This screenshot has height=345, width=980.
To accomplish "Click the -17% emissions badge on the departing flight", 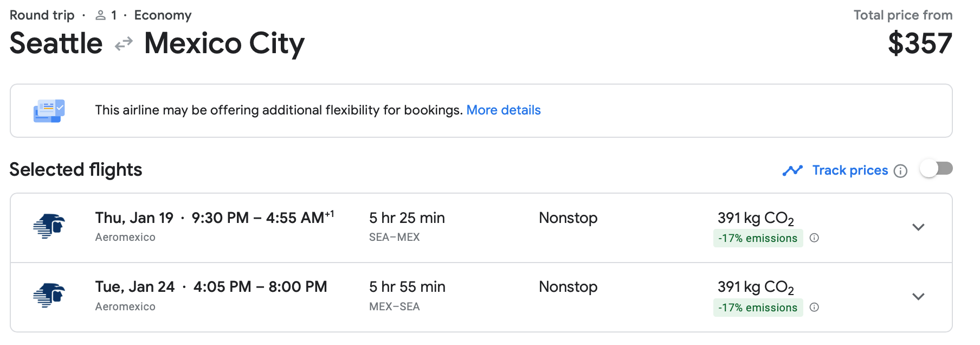I will (757, 238).
